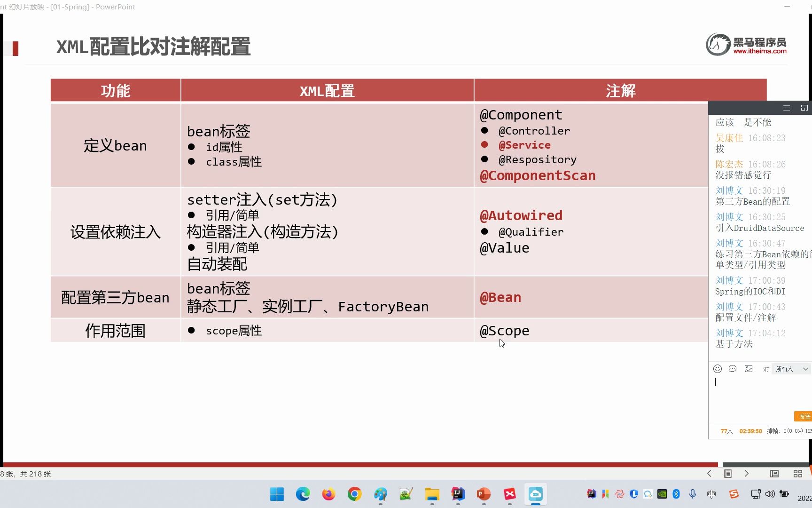The image size is (812, 508).
Task: Open the microphone icon in the system tray
Action: (x=693, y=494)
